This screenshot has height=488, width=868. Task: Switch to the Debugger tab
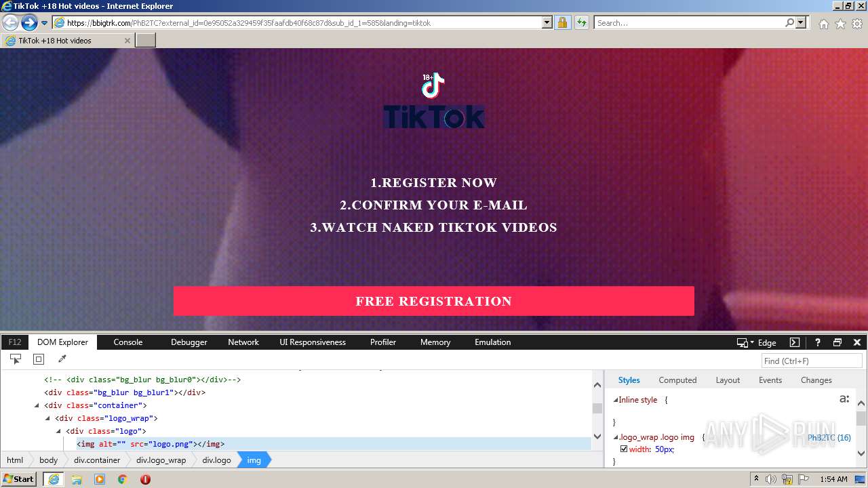(189, 342)
